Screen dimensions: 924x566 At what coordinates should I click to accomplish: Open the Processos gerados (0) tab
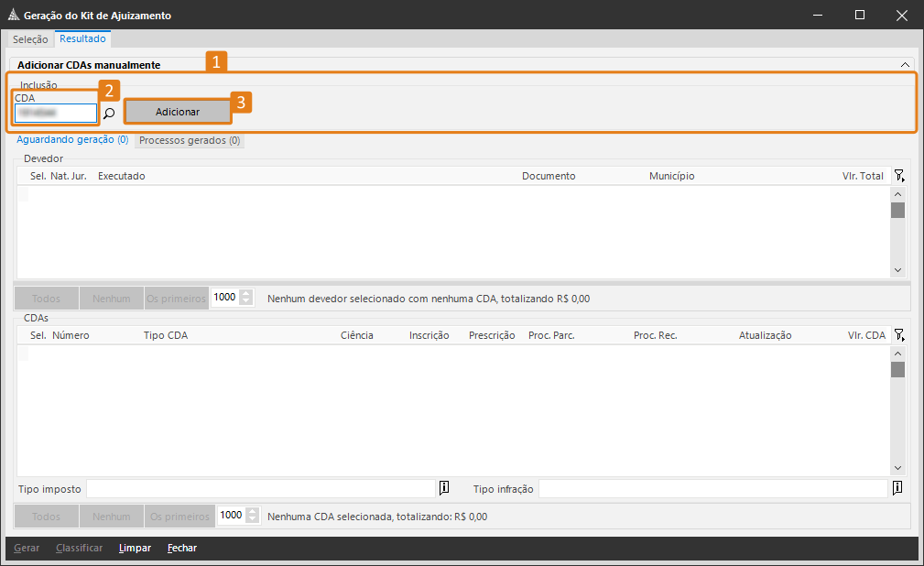coord(190,141)
